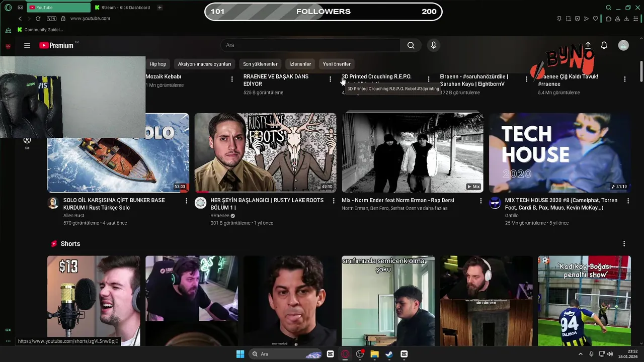Open the Allen Rust channel link

point(73,216)
